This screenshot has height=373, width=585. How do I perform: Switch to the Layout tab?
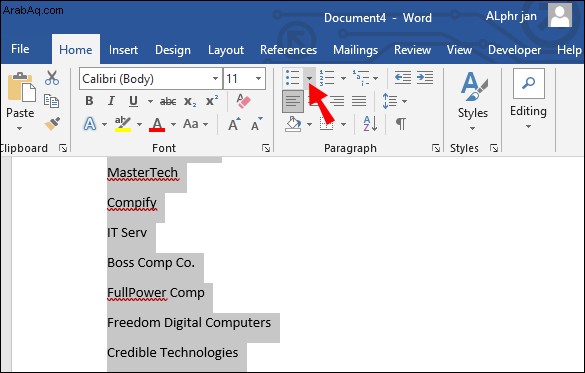tap(226, 50)
